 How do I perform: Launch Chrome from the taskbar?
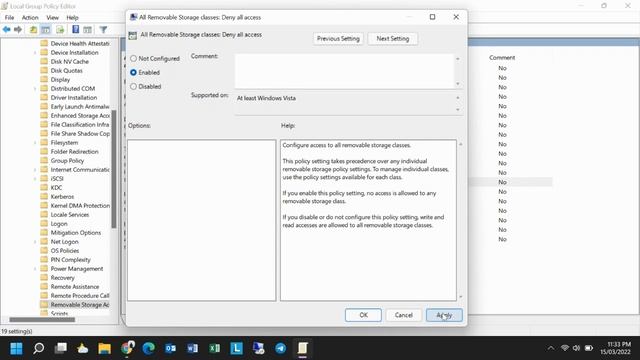pyautogui.click(x=127, y=348)
